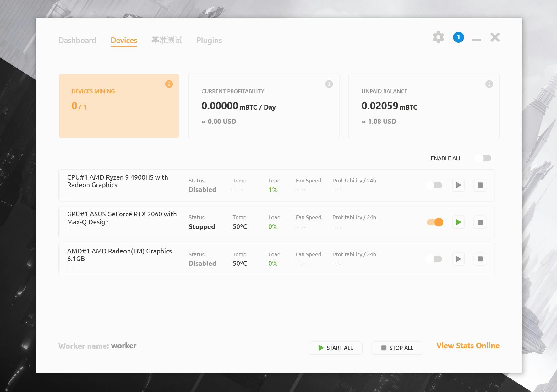The image size is (557, 392).
Task: Enable the AMD#1 Radeon device toggle
Action: click(434, 259)
